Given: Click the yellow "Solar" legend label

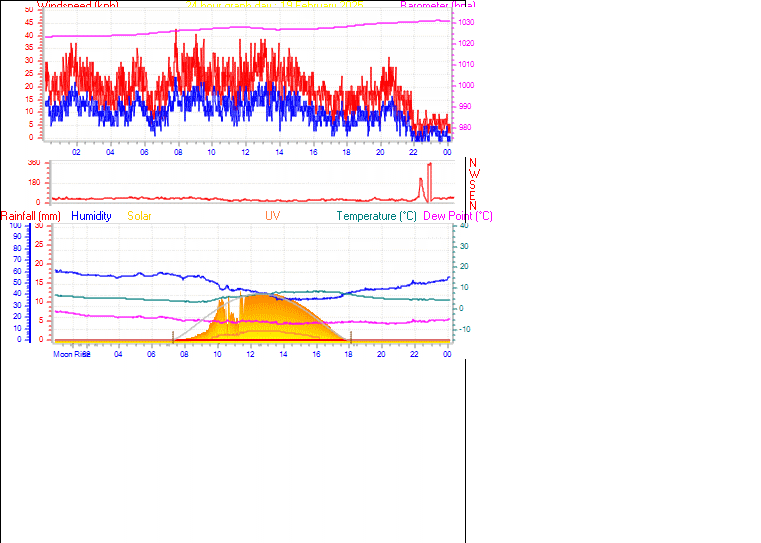Looking at the screenshot, I should pos(139,216).
